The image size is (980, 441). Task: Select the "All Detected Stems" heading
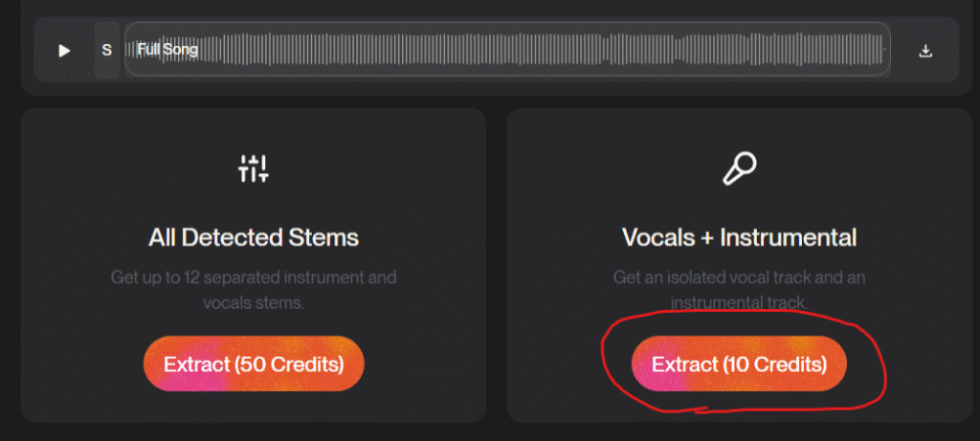[x=254, y=237]
